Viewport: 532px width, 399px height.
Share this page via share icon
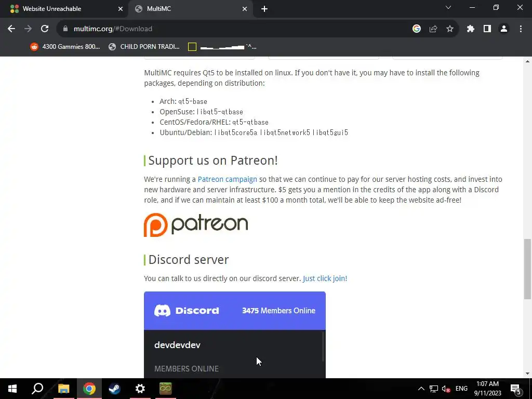433,29
